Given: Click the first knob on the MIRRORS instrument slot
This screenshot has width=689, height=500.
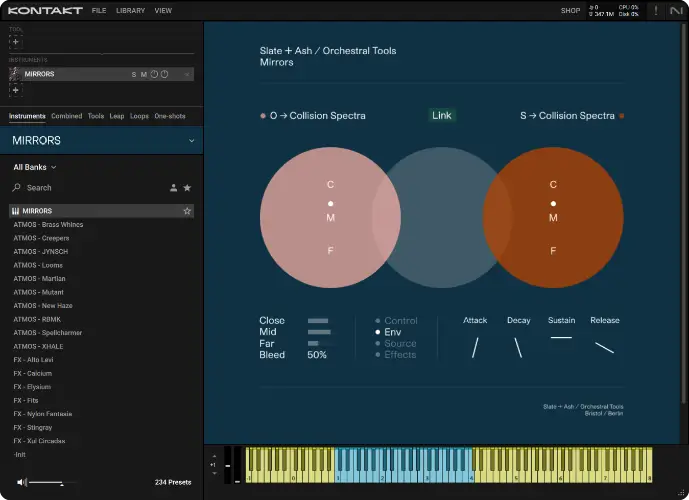Looking at the screenshot, I should [x=154, y=74].
